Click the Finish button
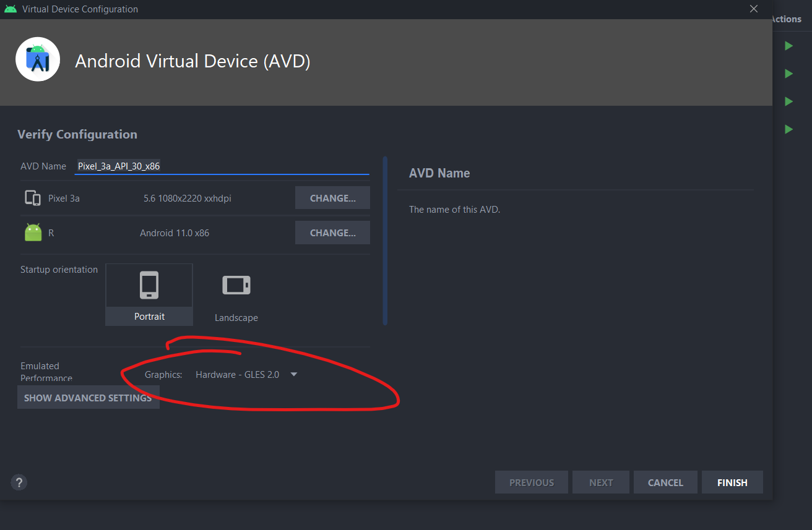812x530 pixels. pos(732,482)
